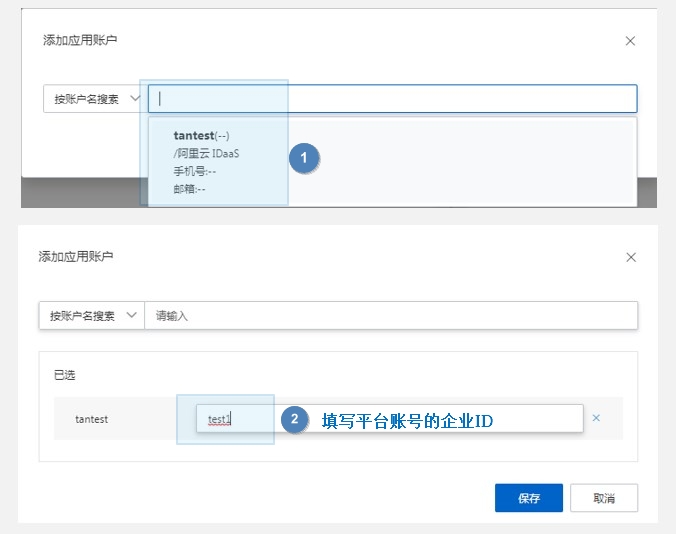Remove tantest from the 已选 list
Image resolution: width=676 pixels, height=534 pixels.
tap(596, 418)
